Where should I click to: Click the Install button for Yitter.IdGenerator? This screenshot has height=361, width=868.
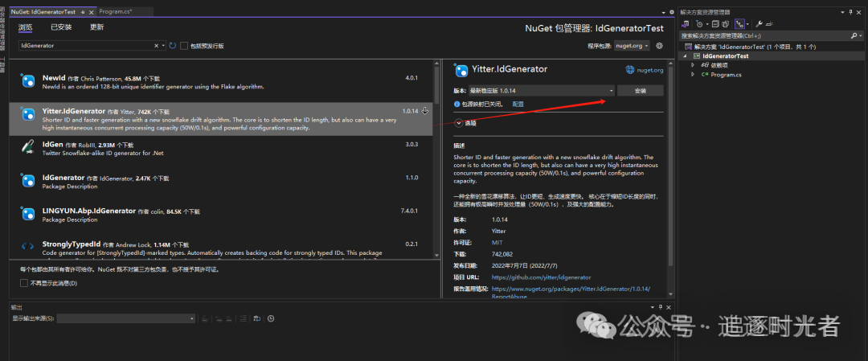click(x=640, y=90)
